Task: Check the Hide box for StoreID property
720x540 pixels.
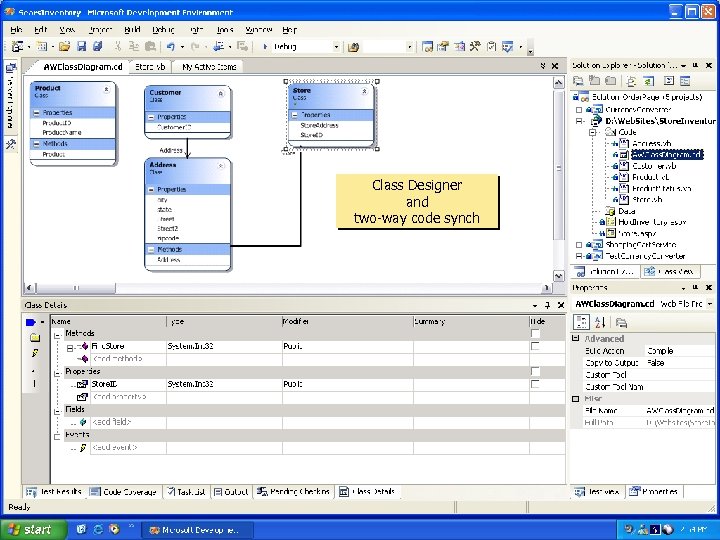Action: click(x=536, y=384)
